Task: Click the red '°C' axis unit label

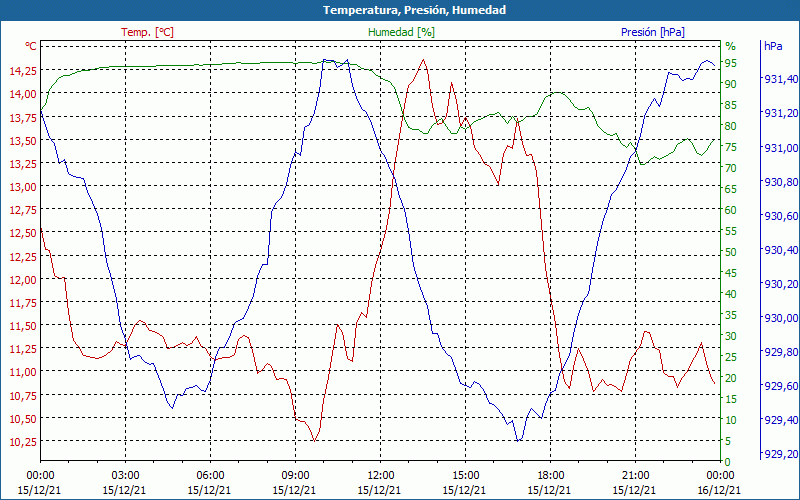Action: coord(31,46)
